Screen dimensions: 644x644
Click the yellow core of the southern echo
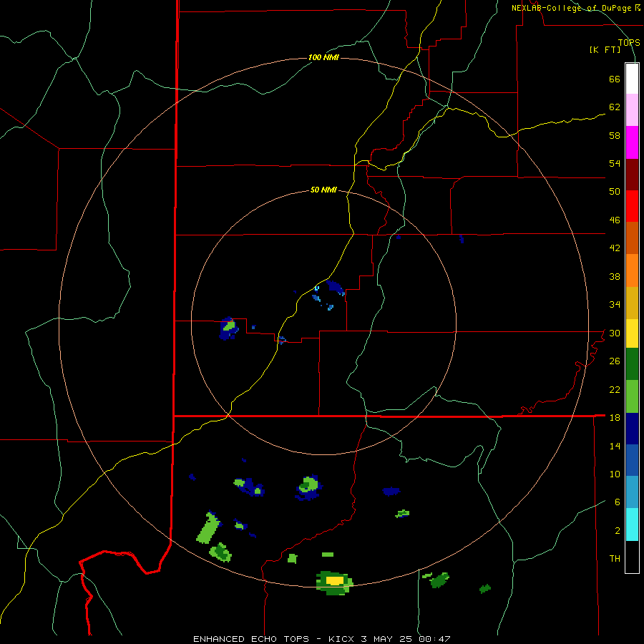coord(334,580)
